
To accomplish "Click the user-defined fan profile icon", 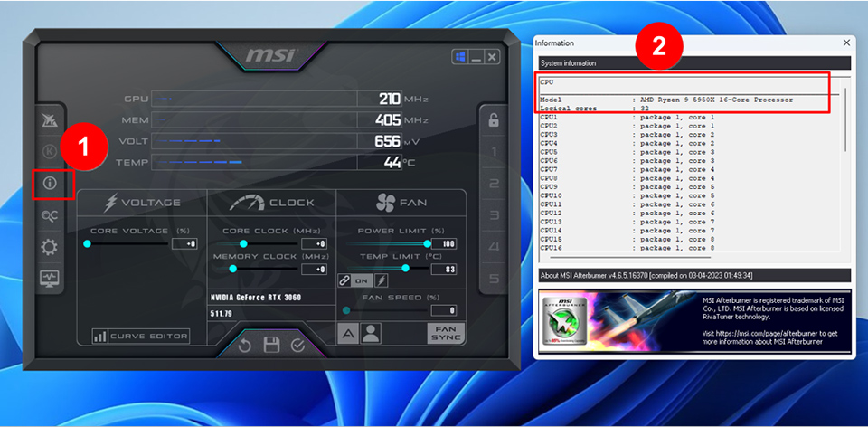I will click(371, 333).
